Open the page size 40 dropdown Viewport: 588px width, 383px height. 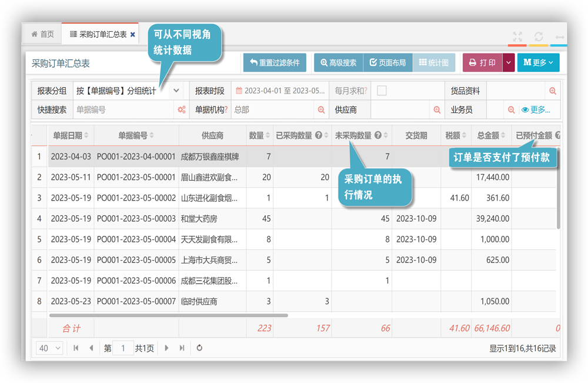point(50,348)
